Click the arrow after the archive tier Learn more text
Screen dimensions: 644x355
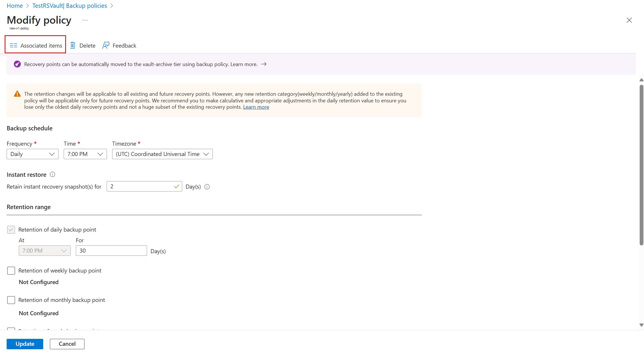(263, 64)
